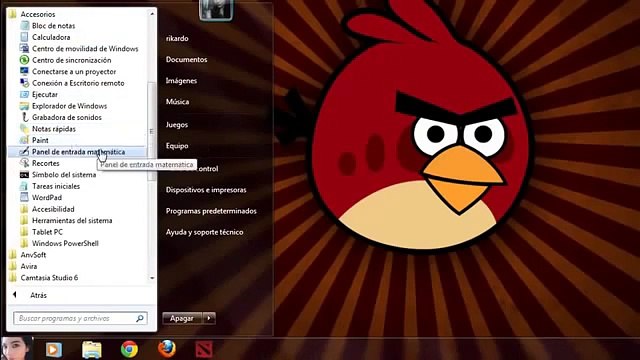Viewport: 640px width, 360px height.
Task: Launch WordPad icon
Action: (x=24, y=197)
